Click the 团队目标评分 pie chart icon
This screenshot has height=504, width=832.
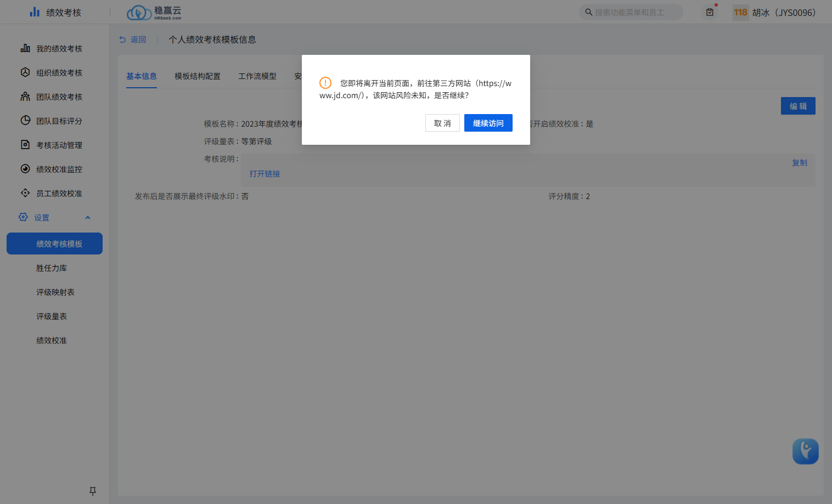tap(25, 121)
